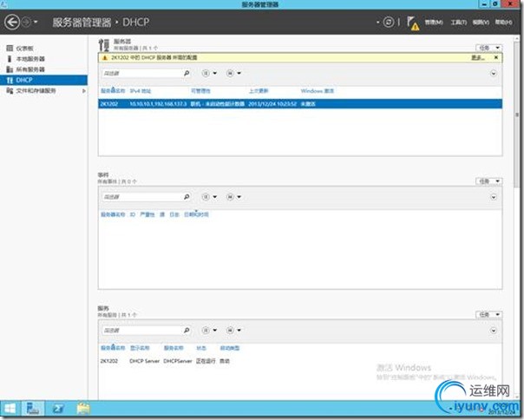
Task: Expand the 事件 section filter chevron
Action: [x=494, y=197]
